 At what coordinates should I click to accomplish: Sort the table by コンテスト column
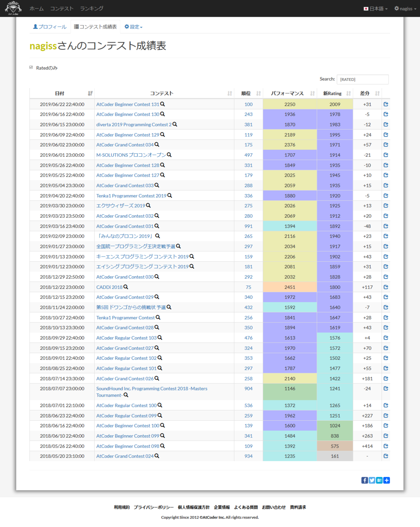(165, 93)
